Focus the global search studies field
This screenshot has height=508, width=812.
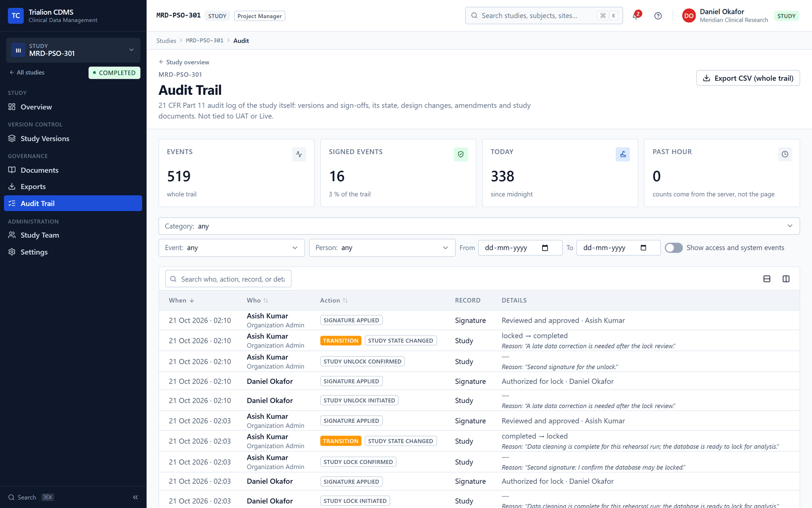[544, 16]
